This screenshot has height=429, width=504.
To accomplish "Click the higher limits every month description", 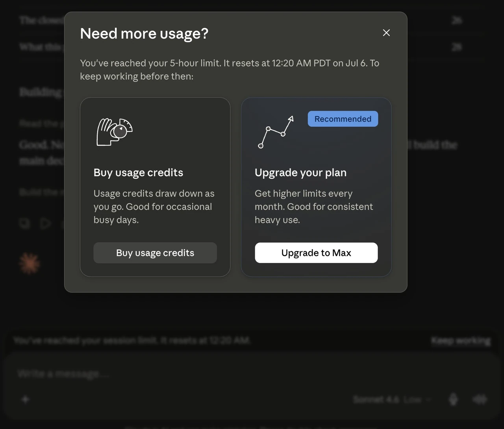I will (x=314, y=207).
